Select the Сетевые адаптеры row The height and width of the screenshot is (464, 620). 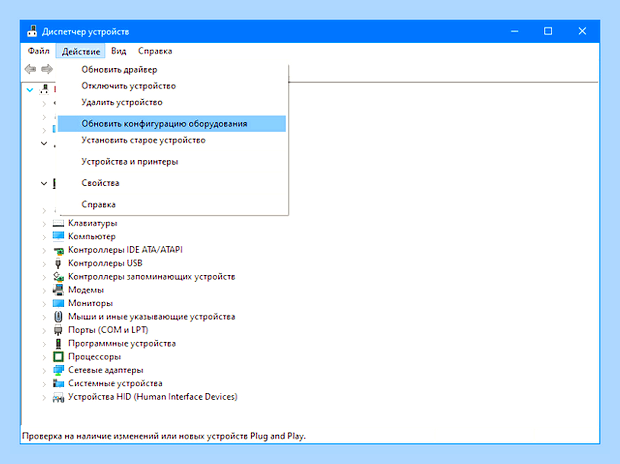pyautogui.click(x=106, y=370)
